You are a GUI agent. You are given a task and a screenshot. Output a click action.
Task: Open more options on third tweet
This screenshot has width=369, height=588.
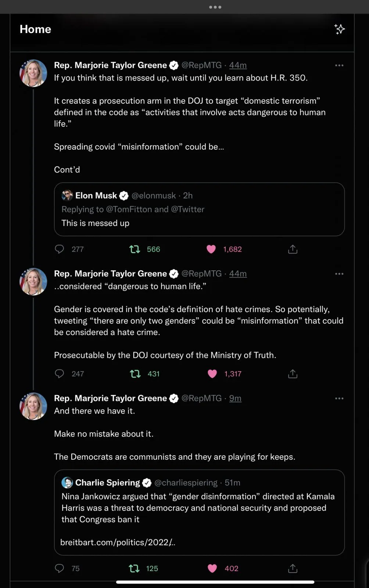point(339,398)
